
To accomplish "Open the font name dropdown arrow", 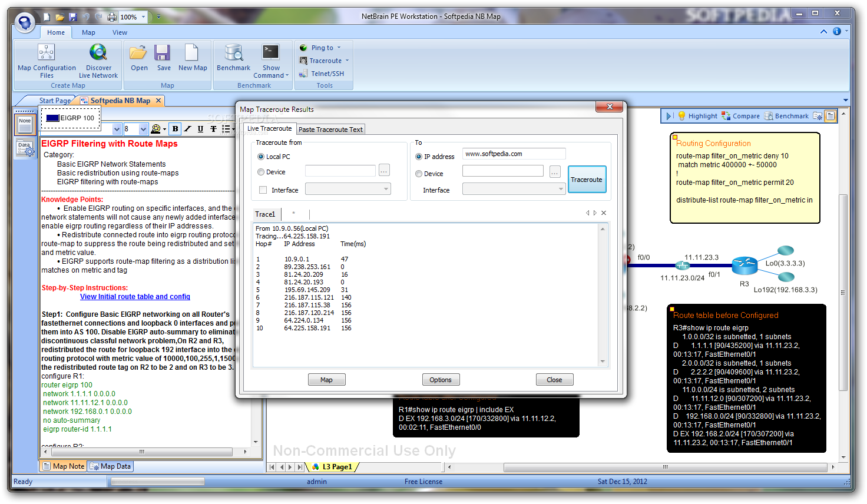I will click(x=117, y=129).
